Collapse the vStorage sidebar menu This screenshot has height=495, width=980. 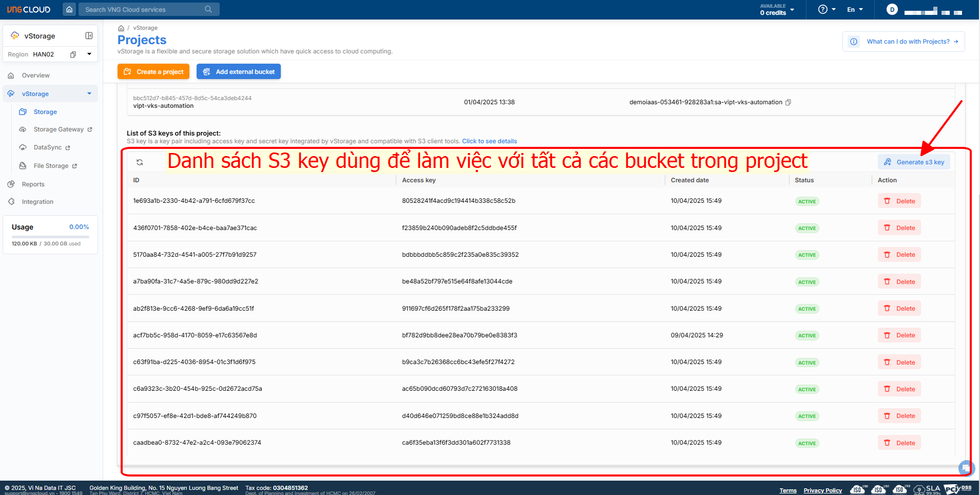coord(89,93)
